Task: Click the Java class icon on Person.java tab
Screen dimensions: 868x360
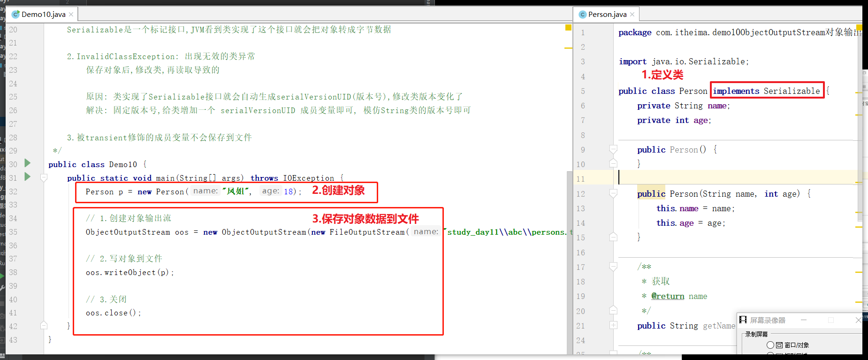Action: (583, 15)
